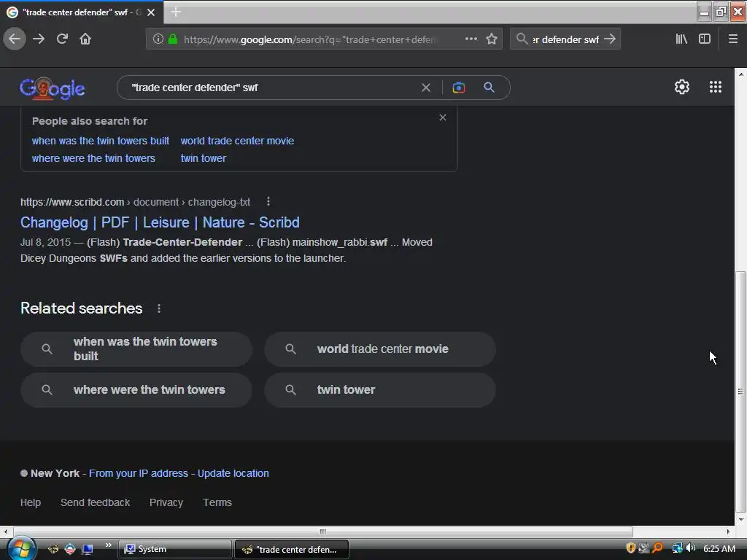Open the Google apps grid

tap(715, 87)
